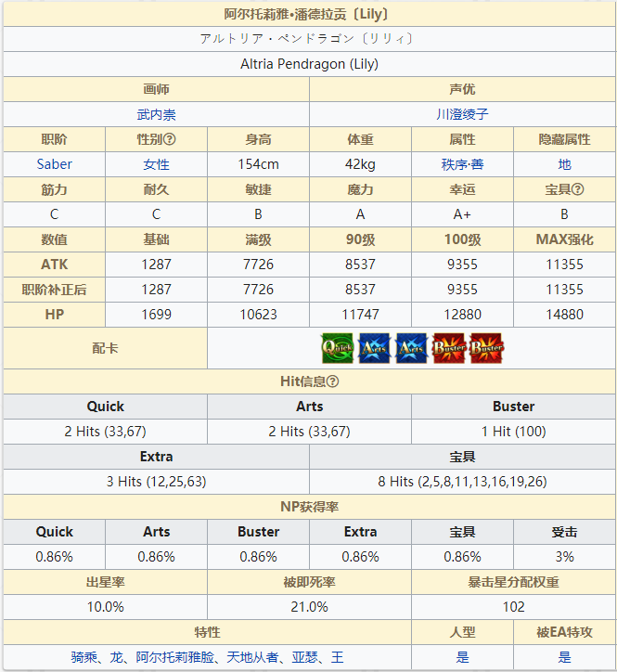This screenshot has width=617, height=672.
Task: Open the hidden attribute link 地
Action: click(564, 164)
